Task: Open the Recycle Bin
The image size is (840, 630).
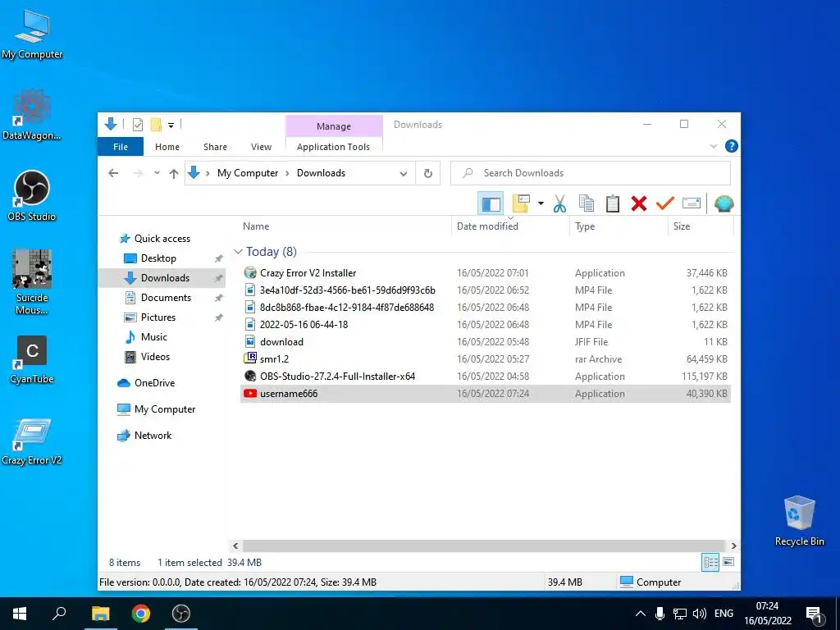Action: point(799,521)
